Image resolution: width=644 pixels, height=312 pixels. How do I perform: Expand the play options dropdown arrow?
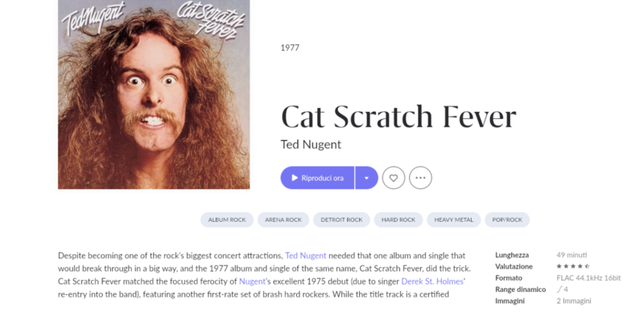tap(367, 178)
